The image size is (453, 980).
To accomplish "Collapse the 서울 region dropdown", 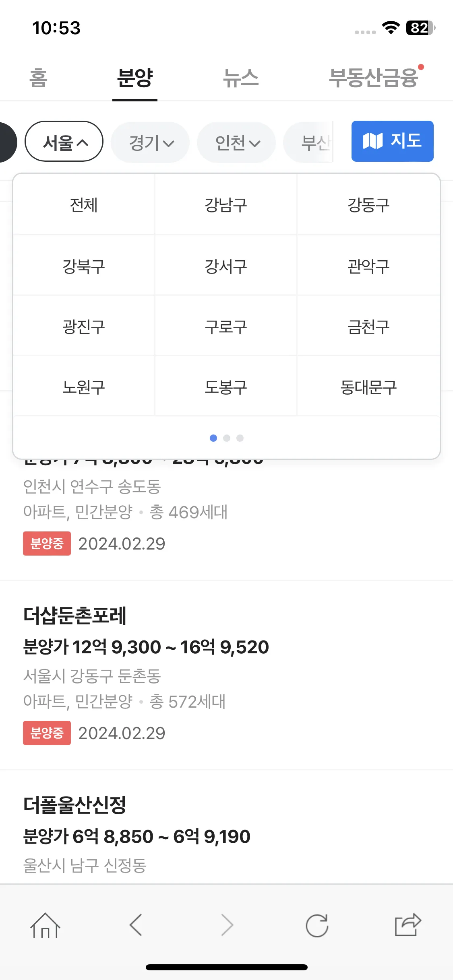I will click(x=64, y=142).
